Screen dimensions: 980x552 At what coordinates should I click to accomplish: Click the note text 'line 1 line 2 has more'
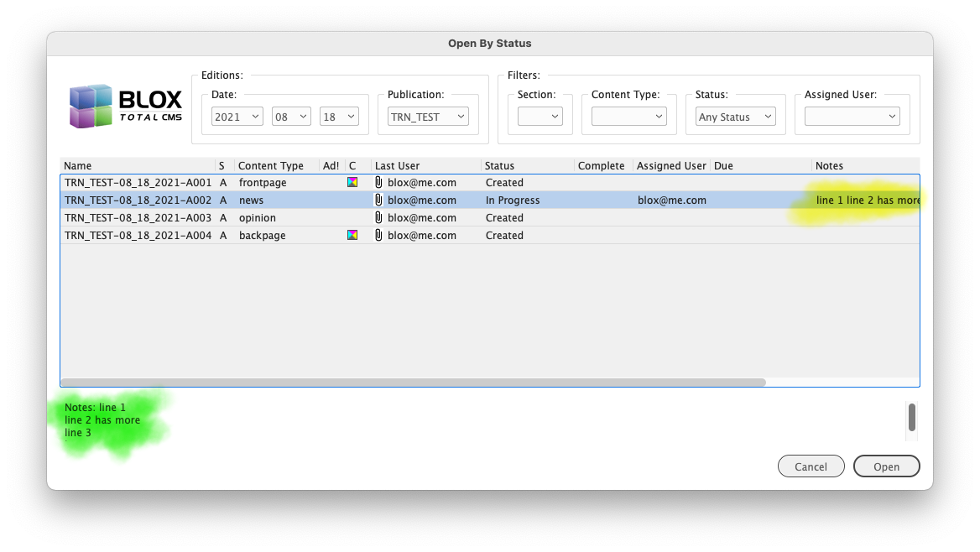tap(868, 200)
